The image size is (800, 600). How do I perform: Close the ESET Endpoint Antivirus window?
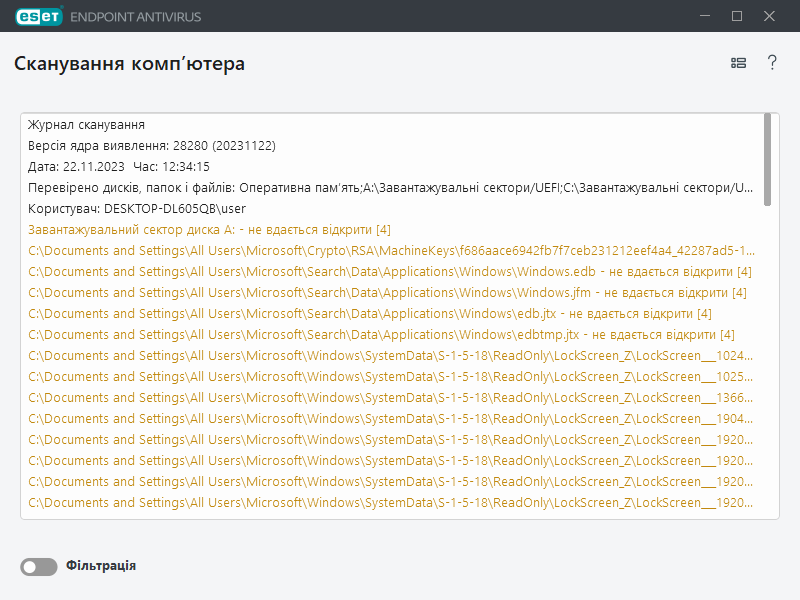point(770,16)
